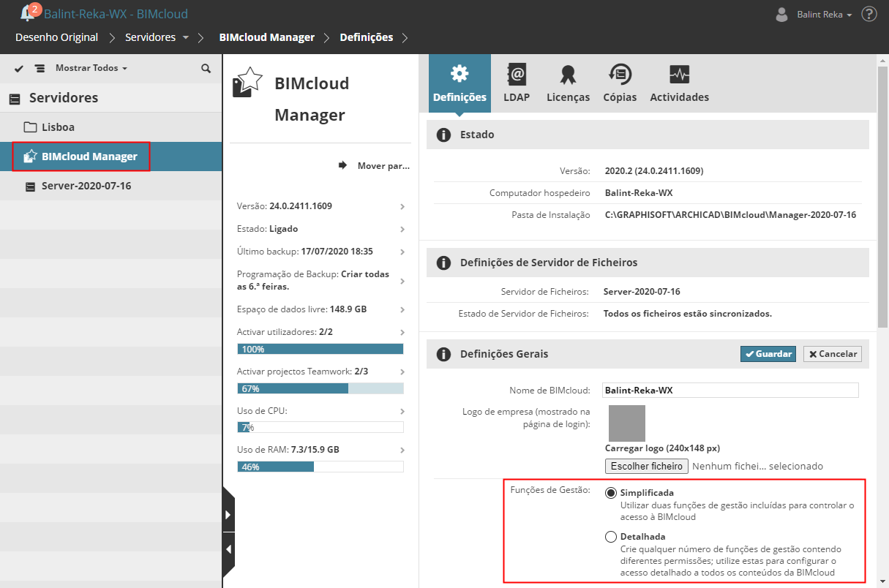Click Definições breadcrumb

click(366, 37)
